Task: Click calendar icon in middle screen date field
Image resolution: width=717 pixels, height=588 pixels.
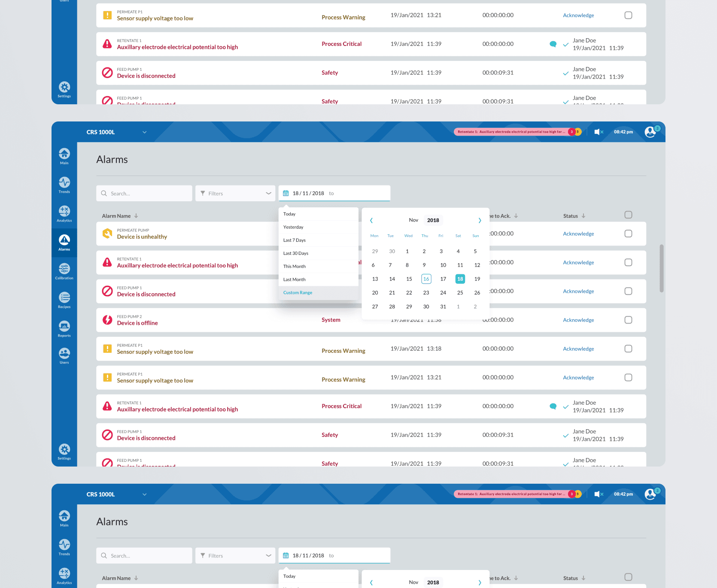Action: point(286,193)
